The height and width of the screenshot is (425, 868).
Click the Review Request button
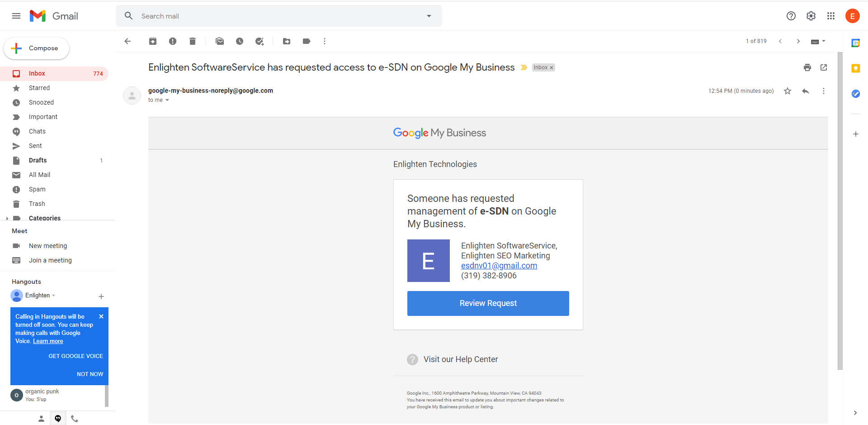point(488,303)
